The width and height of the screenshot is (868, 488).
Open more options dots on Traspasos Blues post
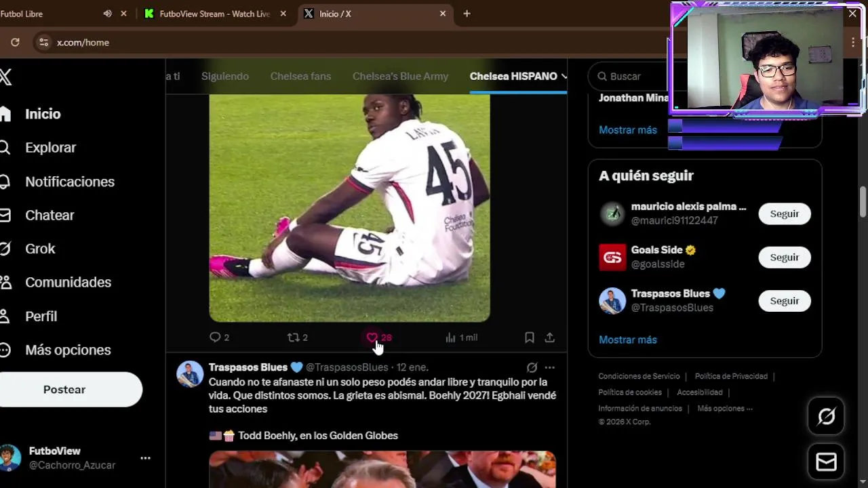(550, 367)
